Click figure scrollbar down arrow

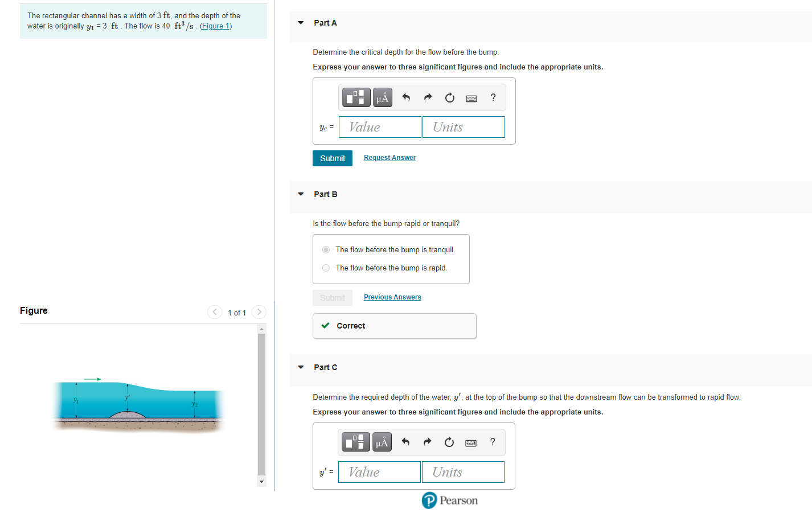pyautogui.click(x=262, y=481)
